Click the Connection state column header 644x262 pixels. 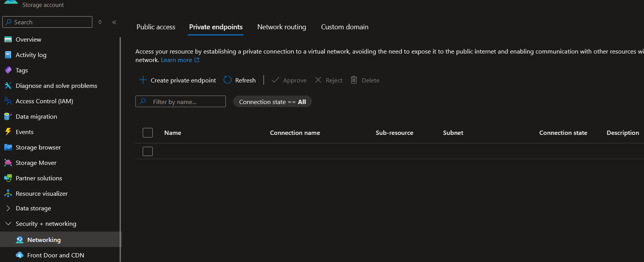(x=563, y=133)
